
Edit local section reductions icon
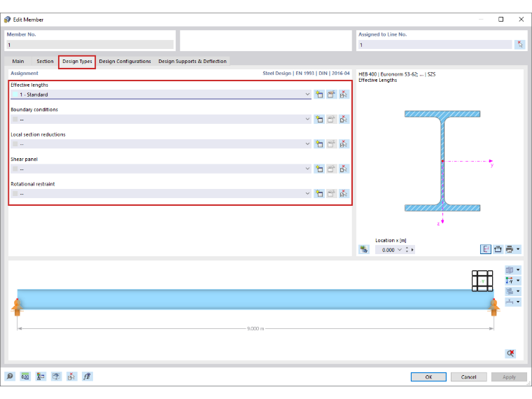(331, 144)
